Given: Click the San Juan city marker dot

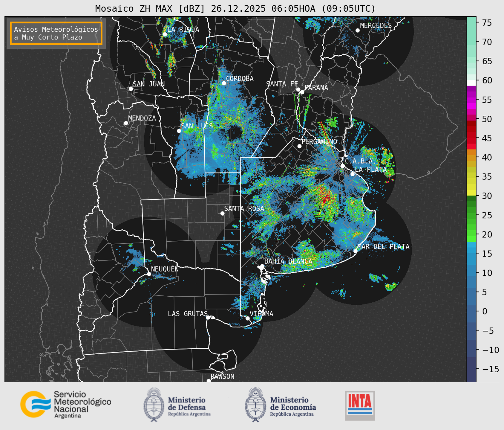Looking at the screenshot, I should 131,89.
